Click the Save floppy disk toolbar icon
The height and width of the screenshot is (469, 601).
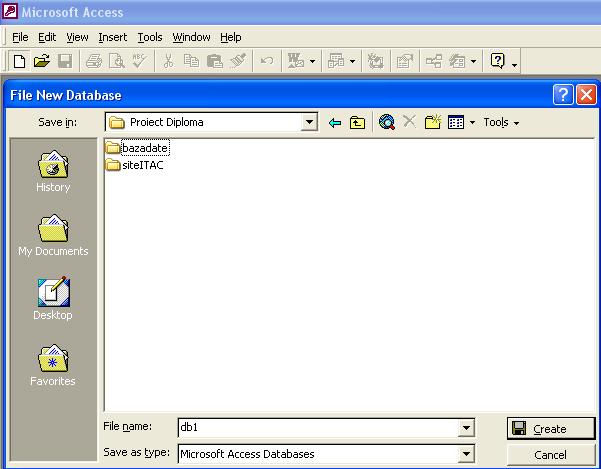click(x=65, y=61)
